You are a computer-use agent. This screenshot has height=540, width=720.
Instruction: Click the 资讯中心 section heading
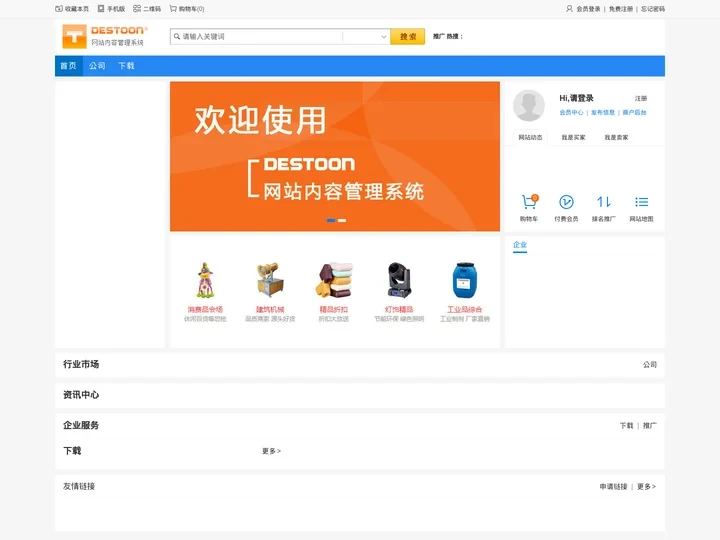(81, 395)
